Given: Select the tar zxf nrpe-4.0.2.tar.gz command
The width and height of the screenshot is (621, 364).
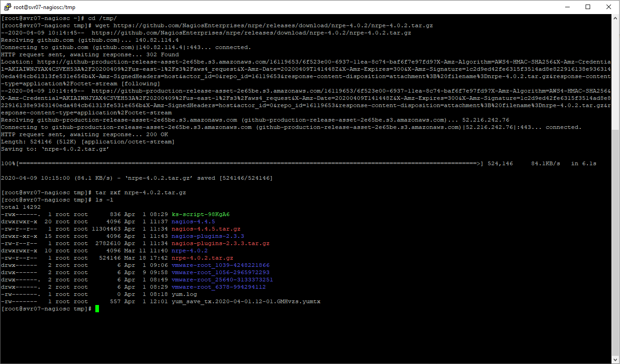Looking at the screenshot, I should point(141,192).
